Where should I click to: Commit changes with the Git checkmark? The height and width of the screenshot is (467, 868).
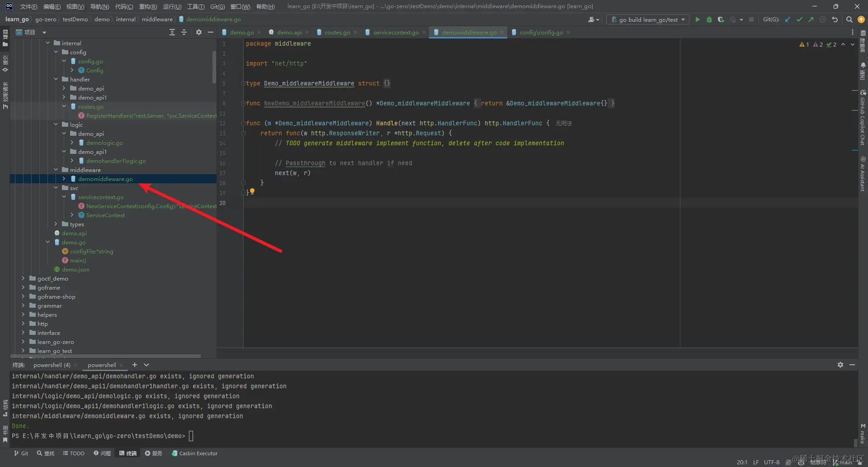click(800, 19)
